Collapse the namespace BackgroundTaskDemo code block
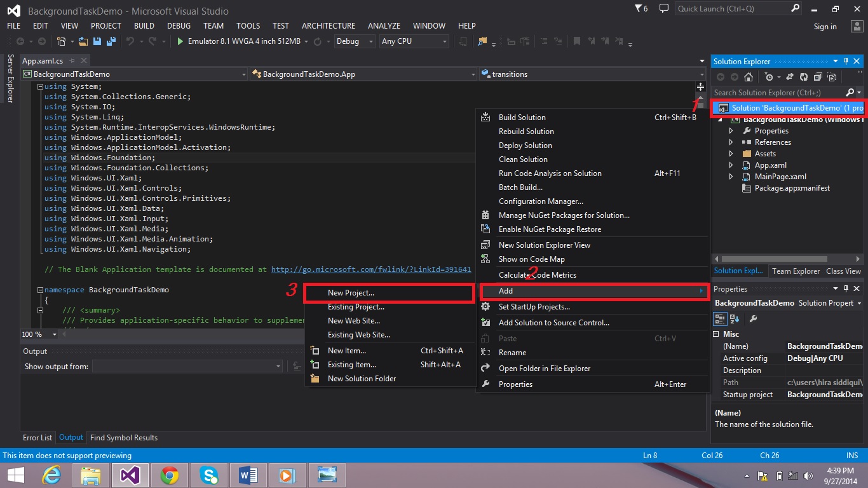Image resolution: width=868 pixels, height=488 pixels. point(40,290)
